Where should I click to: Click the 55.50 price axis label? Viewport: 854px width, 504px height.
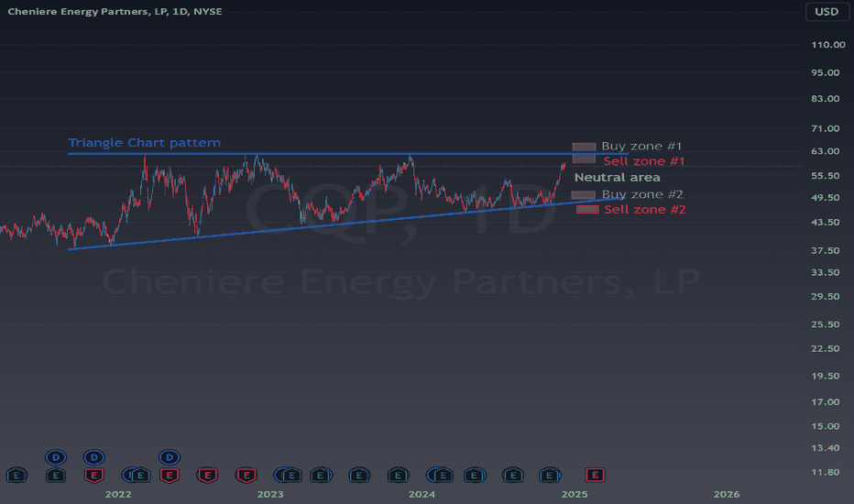coord(825,175)
